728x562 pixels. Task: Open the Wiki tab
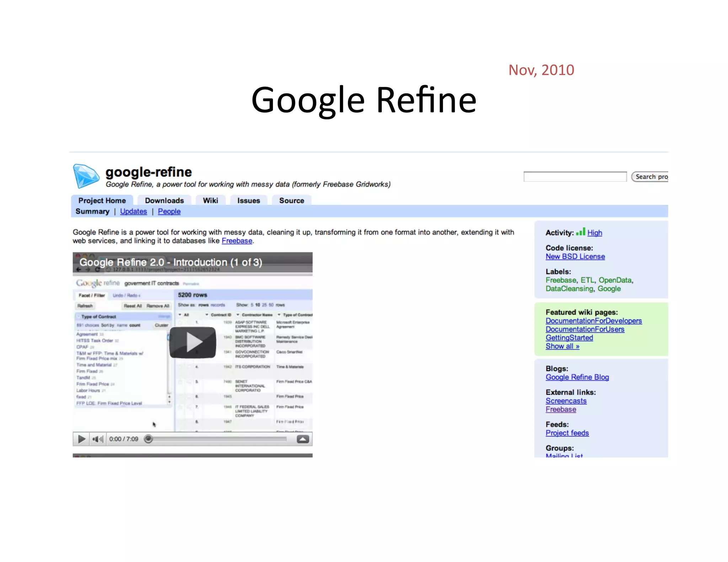click(x=210, y=200)
